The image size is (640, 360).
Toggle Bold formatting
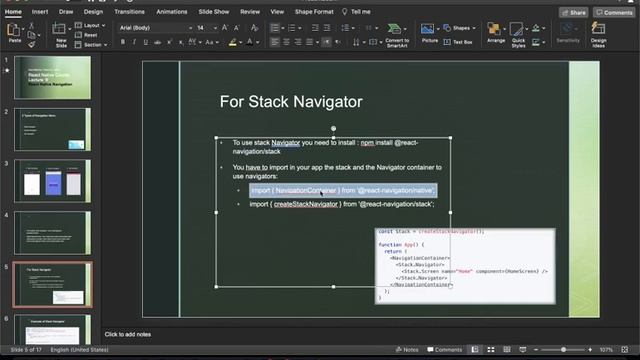[x=122, y=42]
